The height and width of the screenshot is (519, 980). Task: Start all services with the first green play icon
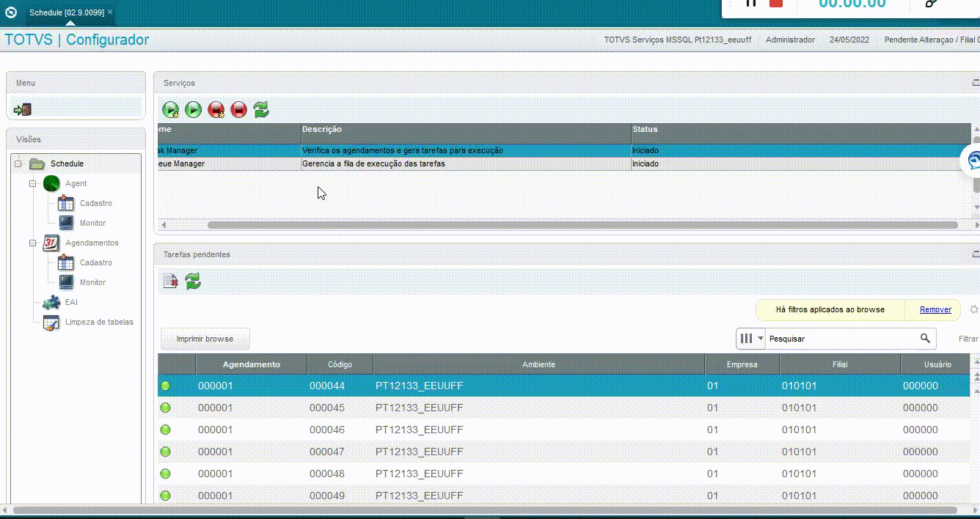click(171, 110)
